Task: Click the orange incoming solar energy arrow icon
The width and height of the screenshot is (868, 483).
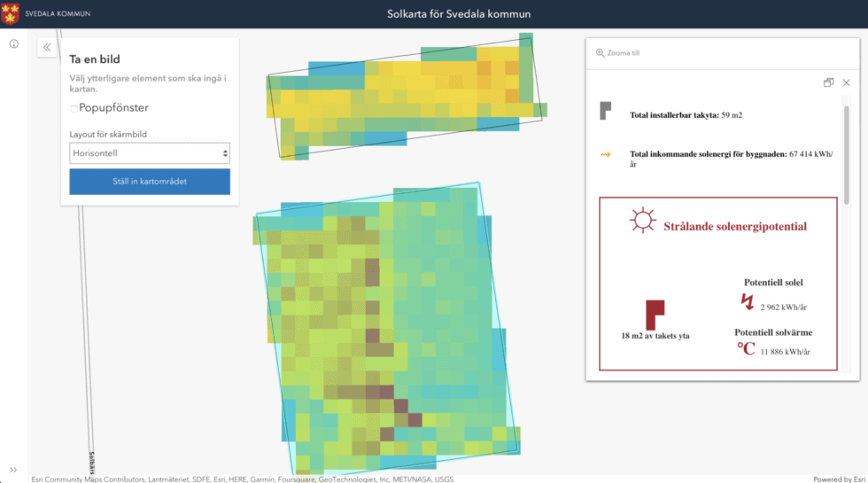Action: [605, 154]
